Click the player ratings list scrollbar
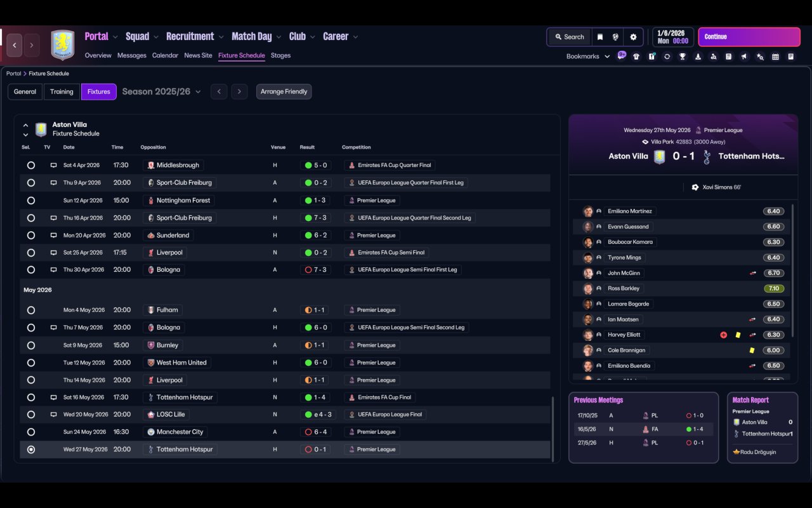This screenshot has width=812, height=508. click(x=793, y=271)
